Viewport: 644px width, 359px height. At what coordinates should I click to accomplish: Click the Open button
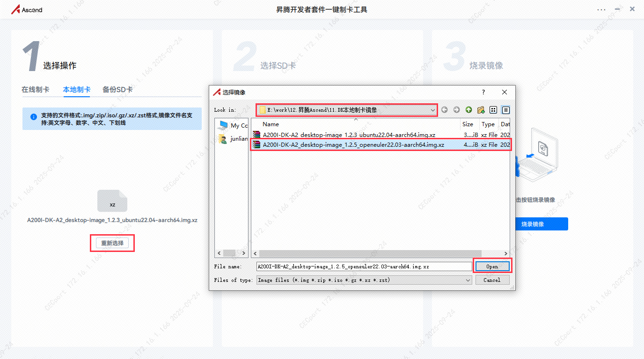(492, 266)
